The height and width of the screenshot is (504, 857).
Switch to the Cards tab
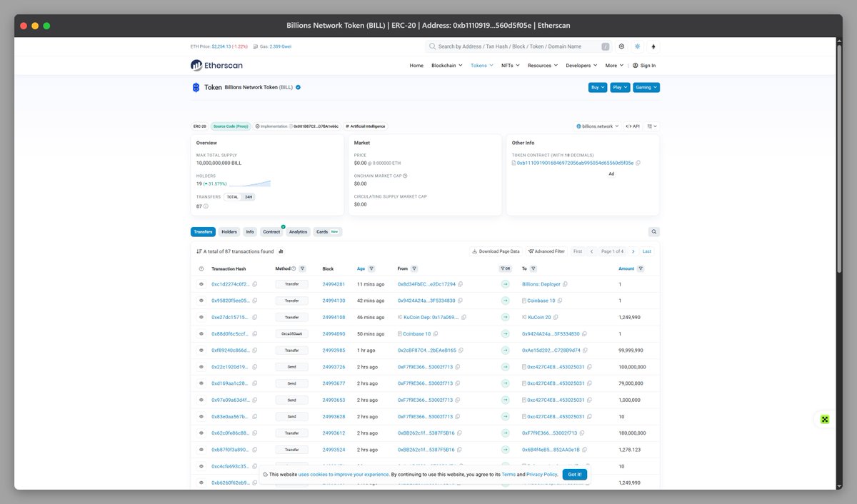pyautogui.click(x=328, y=232)
